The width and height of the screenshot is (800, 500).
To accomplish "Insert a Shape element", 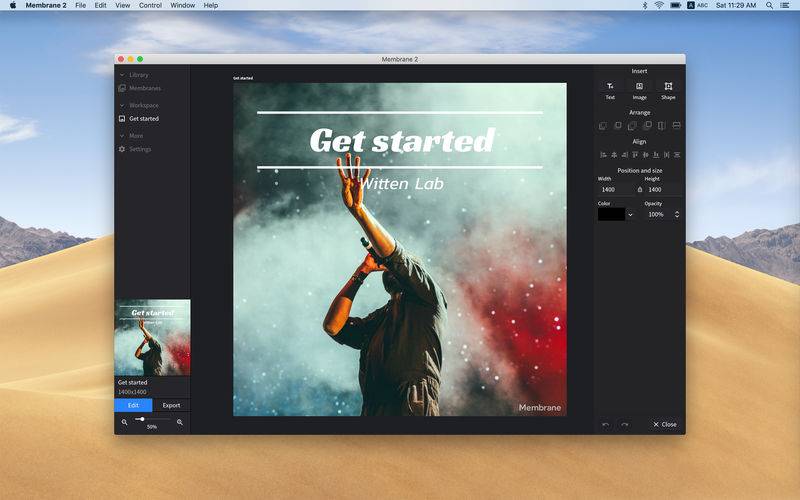I will tap(668, 89).
